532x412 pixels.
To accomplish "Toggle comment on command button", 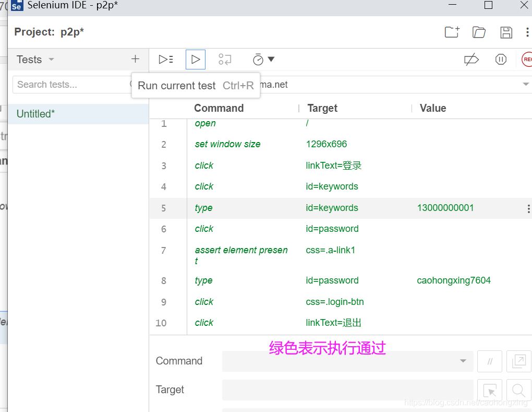I will pyautogui.click(x=490, y=361).
